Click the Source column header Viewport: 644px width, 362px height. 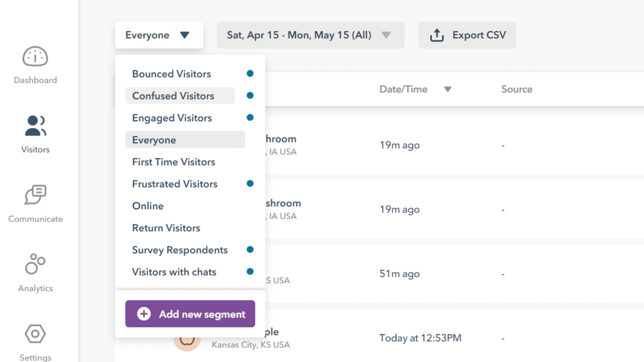(517, 89)
